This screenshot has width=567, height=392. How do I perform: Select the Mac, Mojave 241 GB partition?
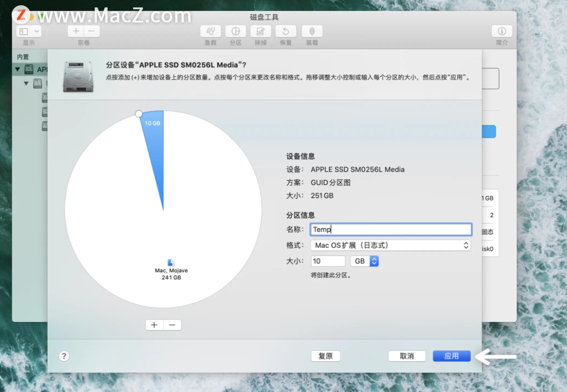point(171,274)
